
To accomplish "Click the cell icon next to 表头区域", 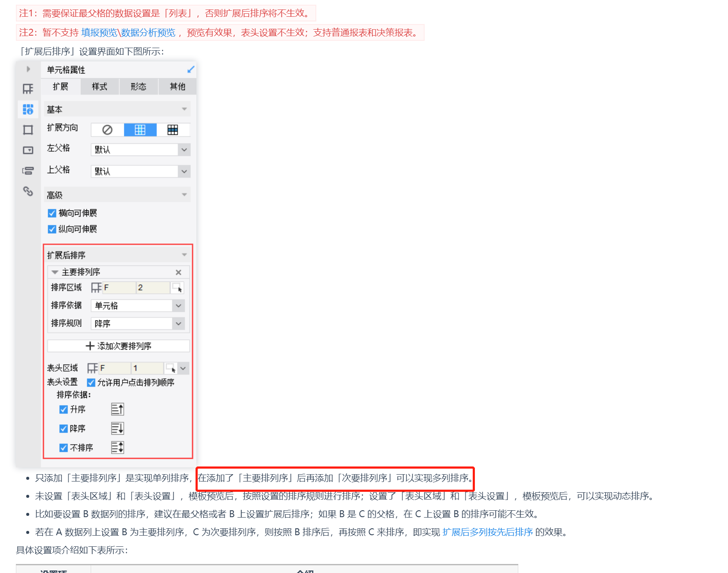I will tap(92, 368).
